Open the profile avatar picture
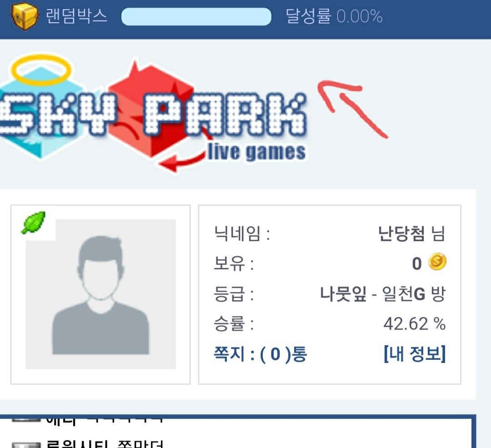The height and width of the screenshot is (448, 491). [100, 294]
